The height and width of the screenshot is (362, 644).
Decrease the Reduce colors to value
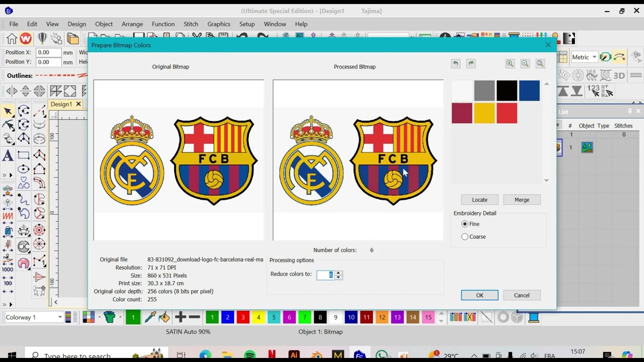pyautogui.click(x=338, y=277)
